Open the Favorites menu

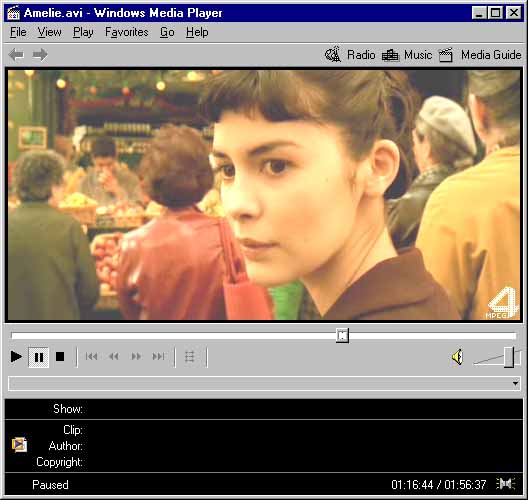pos(127,32)
